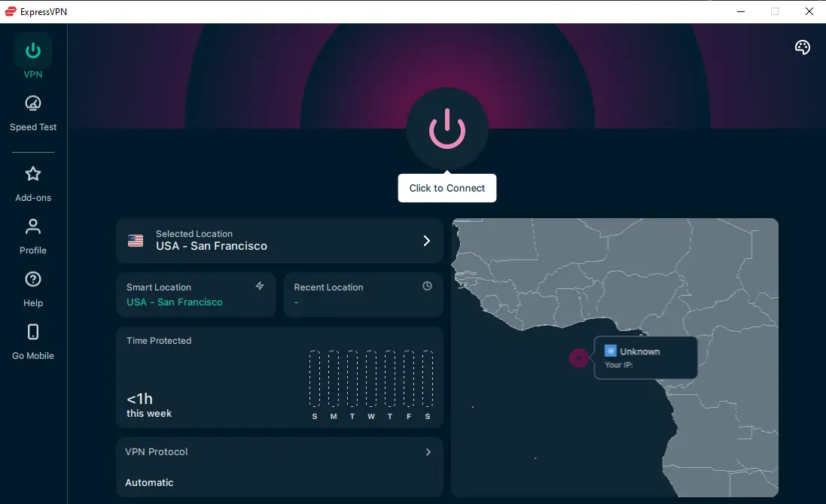Click the Friday bar in Time Protected chart
The image size is (826, 504).
click(408, 378)
